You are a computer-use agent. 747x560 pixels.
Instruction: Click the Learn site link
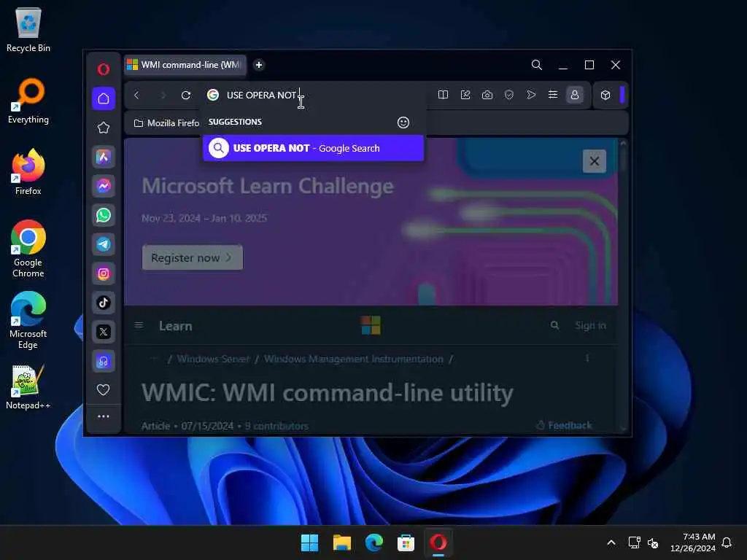click(x=175, y=326)
